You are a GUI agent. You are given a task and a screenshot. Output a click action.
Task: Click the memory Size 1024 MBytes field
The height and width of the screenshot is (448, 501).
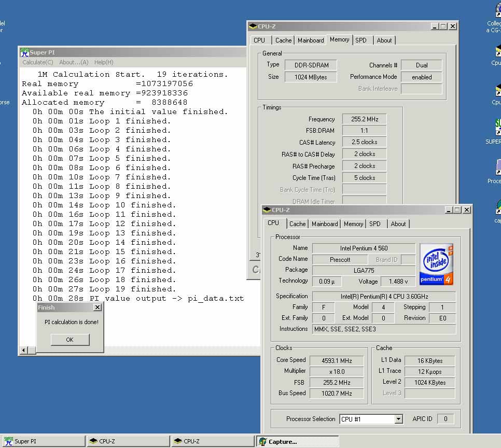pos(311,77)
